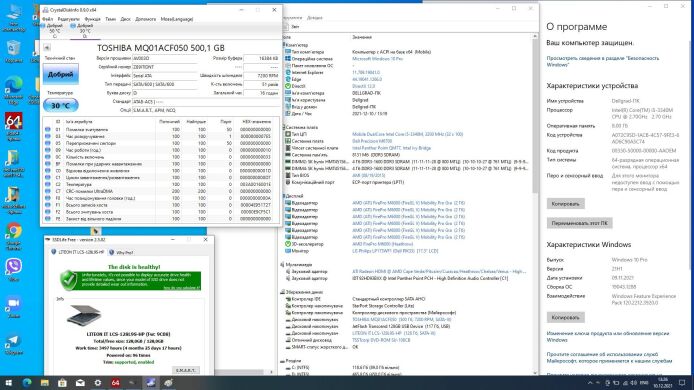Open the Google Chrome desktop shortcut
The width and height of the screenshot is (694, 390).
click(14, 236)
